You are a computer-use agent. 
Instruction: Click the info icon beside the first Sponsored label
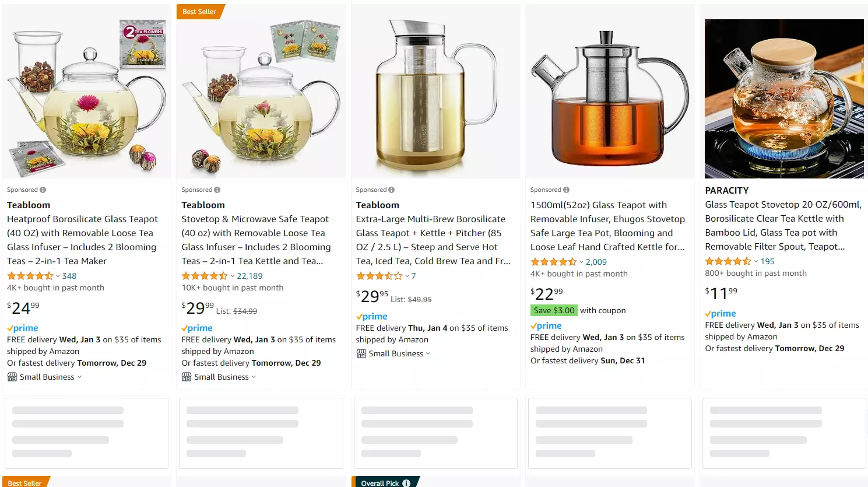[43, 190]
